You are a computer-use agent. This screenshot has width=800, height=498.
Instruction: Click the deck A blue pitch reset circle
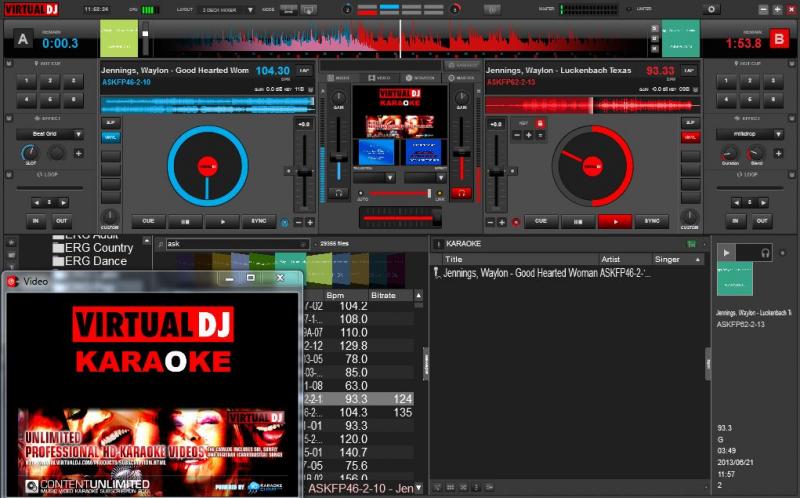click(285, 222)
